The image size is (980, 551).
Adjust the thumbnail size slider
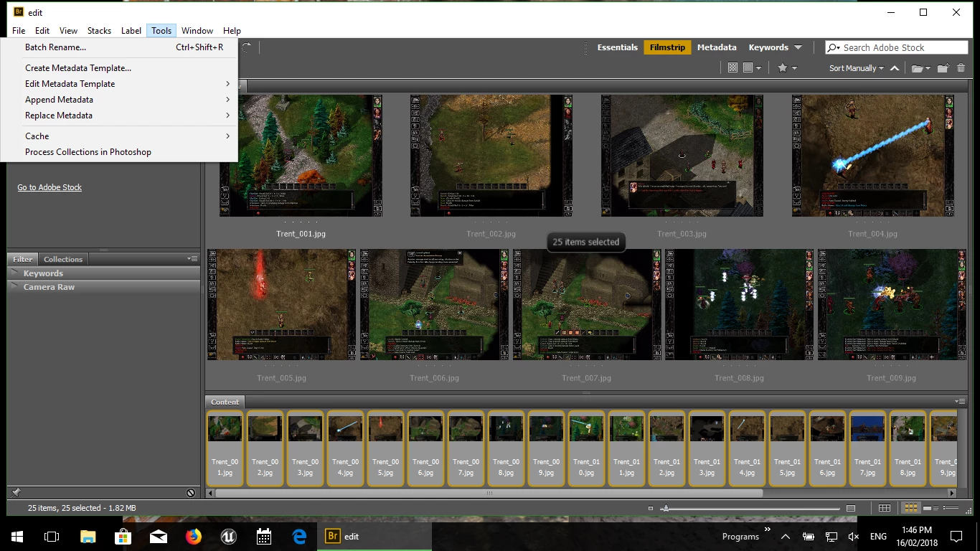pyautogui.click(x=666, y=508)
